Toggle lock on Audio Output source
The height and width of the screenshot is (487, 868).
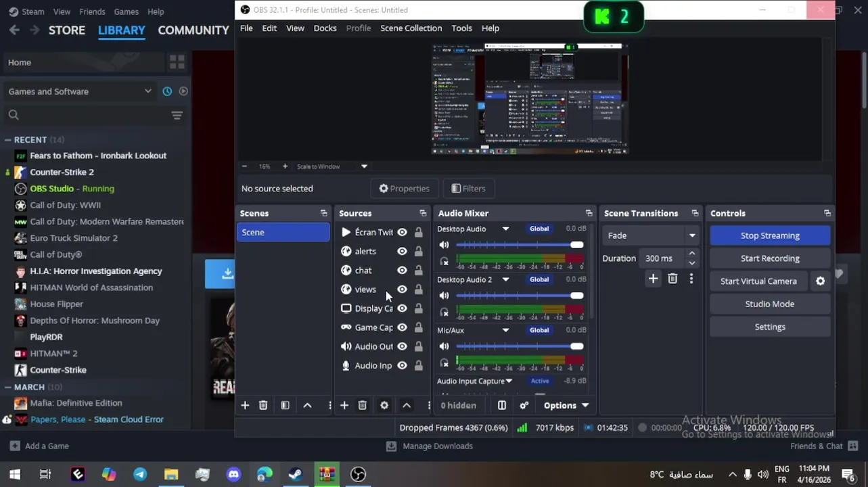coord(418,346)
